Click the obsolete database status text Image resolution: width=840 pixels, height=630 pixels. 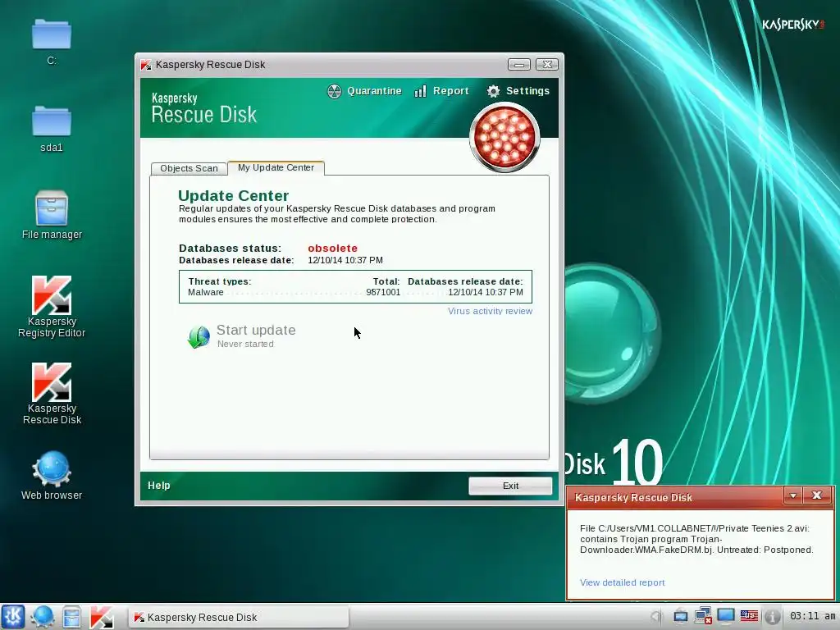click(333, 248)
